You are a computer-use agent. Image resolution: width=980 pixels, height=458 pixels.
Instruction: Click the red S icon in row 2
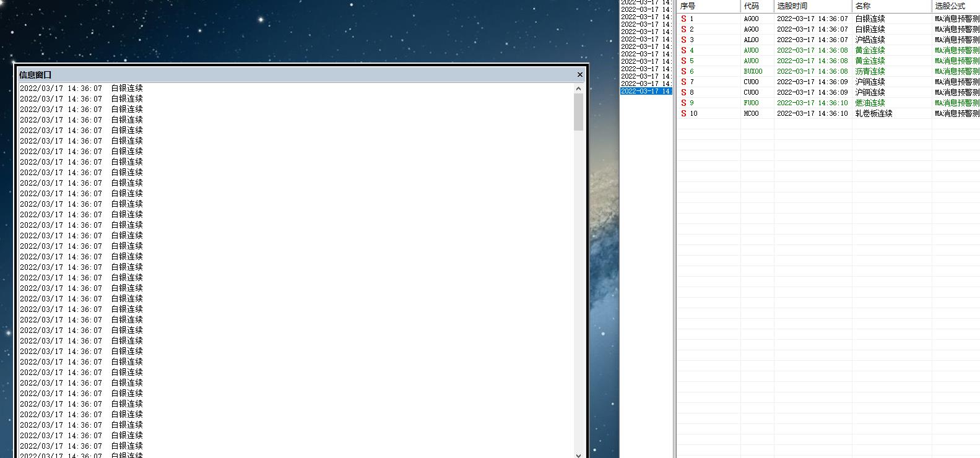pyautogui.click(x=683, y=29)
